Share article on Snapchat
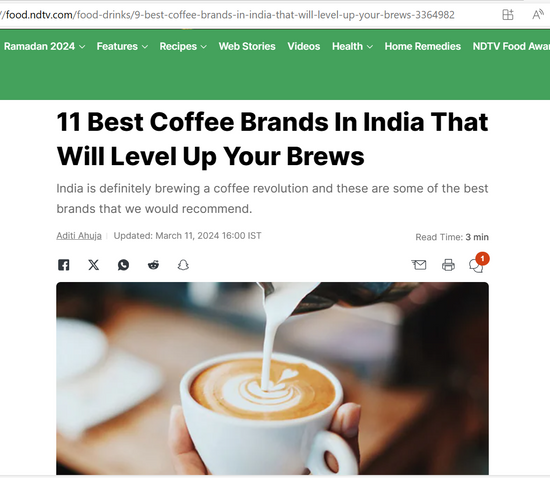The width and height of the screenshot is (550, 478). click(x=183, y=265)
